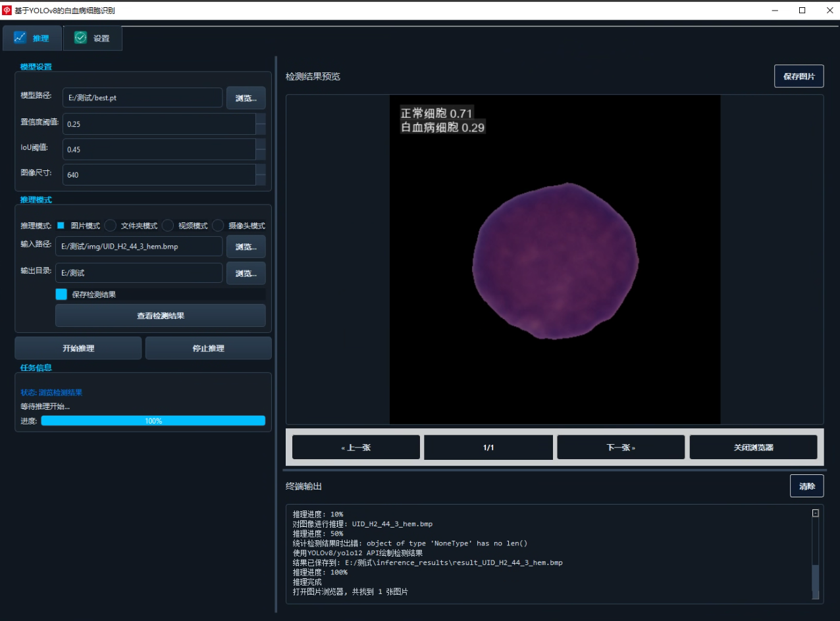Screen dimensions: 840x621
Task: Click the terminal scrollbar up arrow
Action: tap(816, 513)
